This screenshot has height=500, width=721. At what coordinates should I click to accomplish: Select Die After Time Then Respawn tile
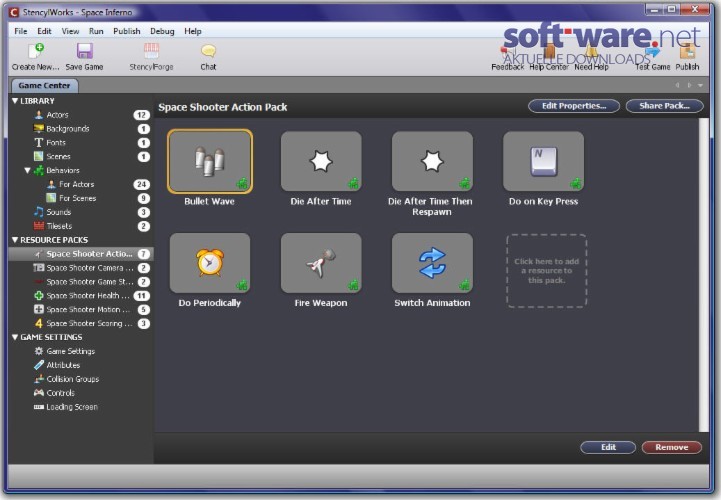(x=432, y=161)
